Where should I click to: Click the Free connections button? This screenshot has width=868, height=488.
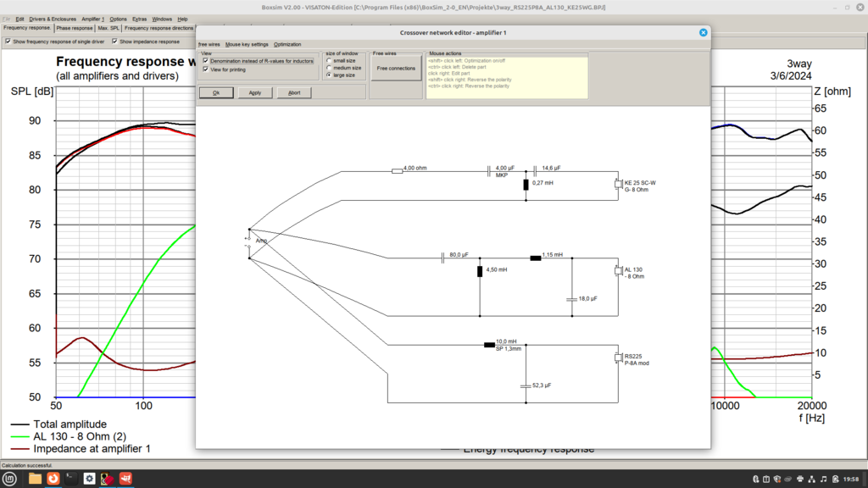pyautogui.click(x=396, y=69)
